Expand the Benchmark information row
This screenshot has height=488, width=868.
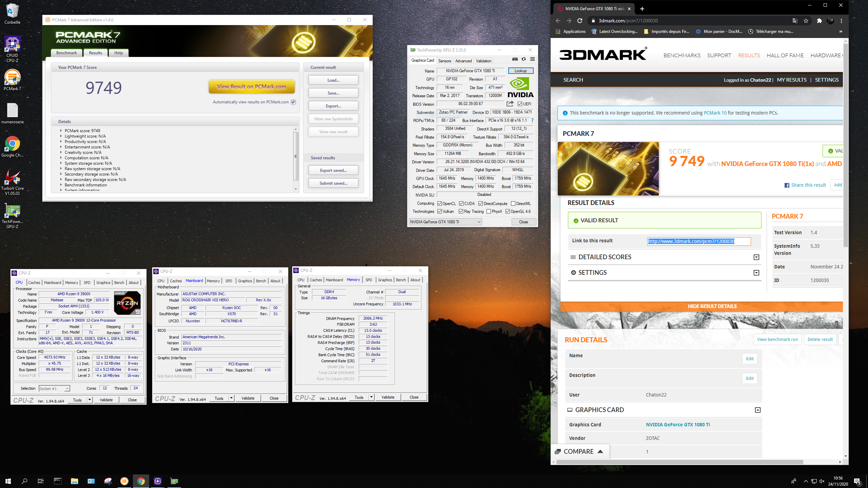click(x=61, y=185)
